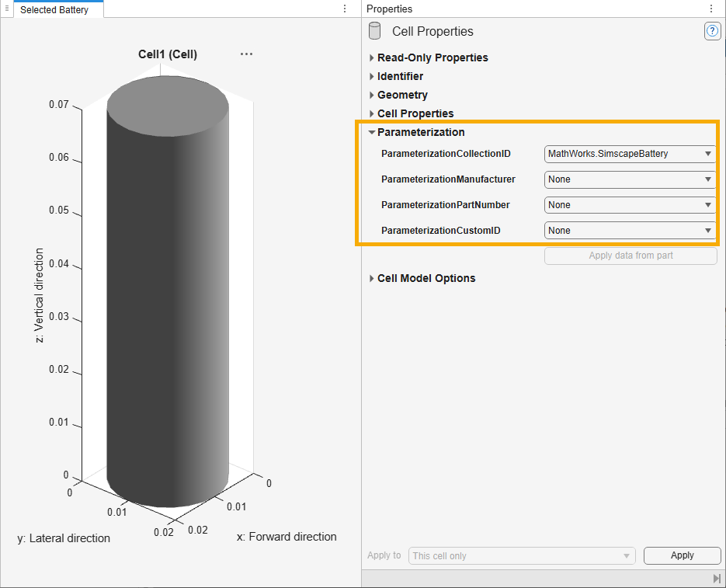Open the ParameterizationManufacturer dropdown
726x588 pixels.
pyautogui.click(x=630, y=179)
